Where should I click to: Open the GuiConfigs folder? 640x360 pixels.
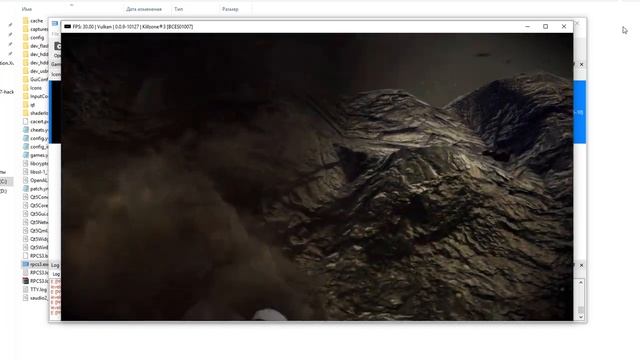[35, 80]
